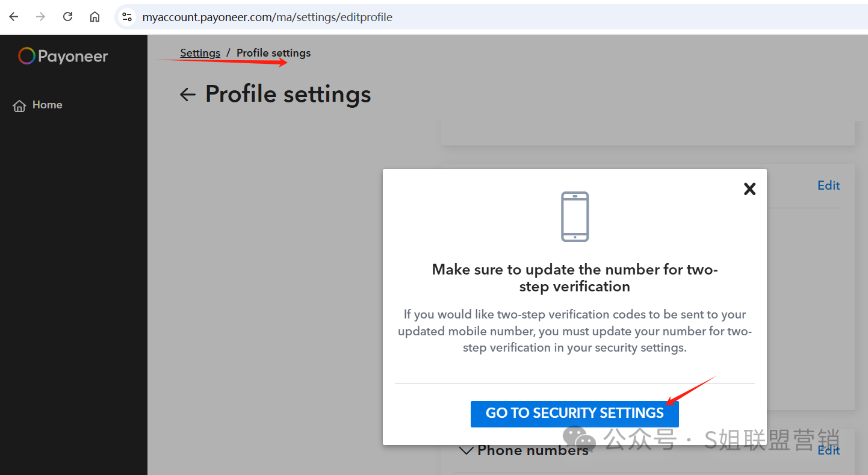Close the two-step verification dialog
Screen dimensions: 868x475
[x=749, y=189]
